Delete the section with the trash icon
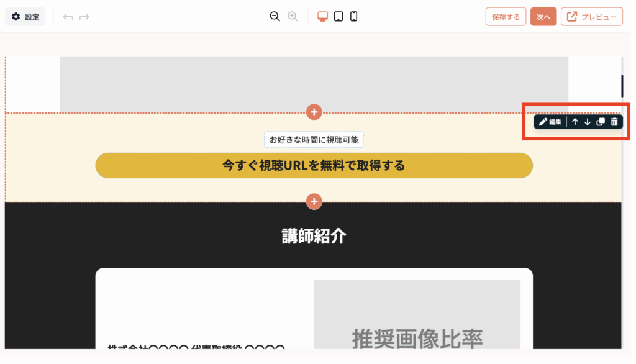The width and height of the screenshot is (636, 364). [614, 122]
